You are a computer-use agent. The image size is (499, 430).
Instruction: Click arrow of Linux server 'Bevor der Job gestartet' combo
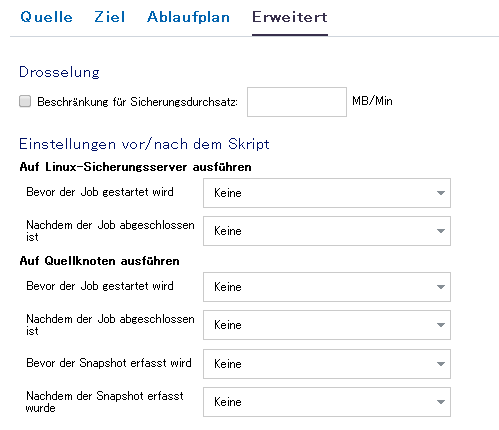441,193
